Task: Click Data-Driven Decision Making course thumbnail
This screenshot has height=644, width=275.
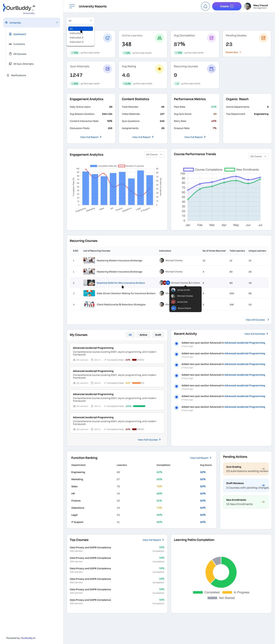Action: click(x=89, y=293)
